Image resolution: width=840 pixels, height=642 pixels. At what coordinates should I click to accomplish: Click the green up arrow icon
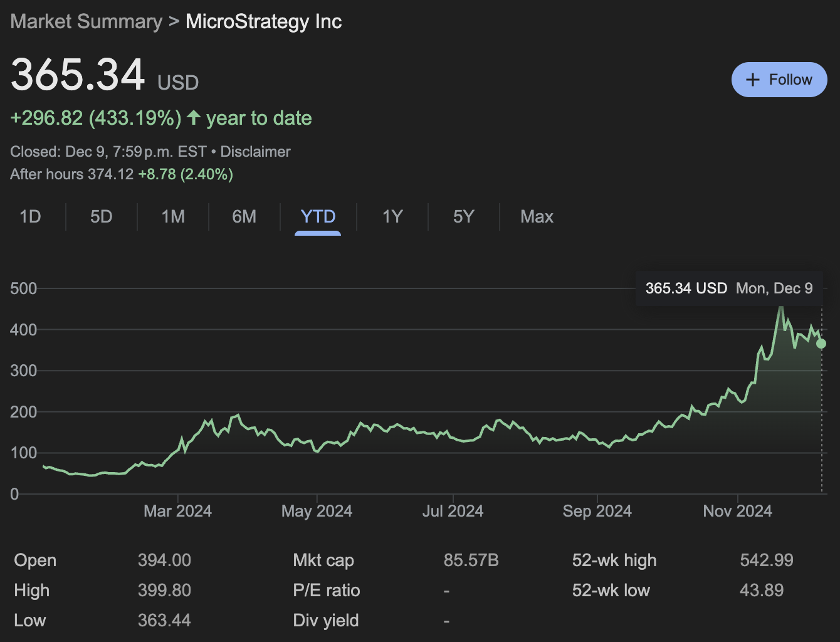[x=194, y=117]
